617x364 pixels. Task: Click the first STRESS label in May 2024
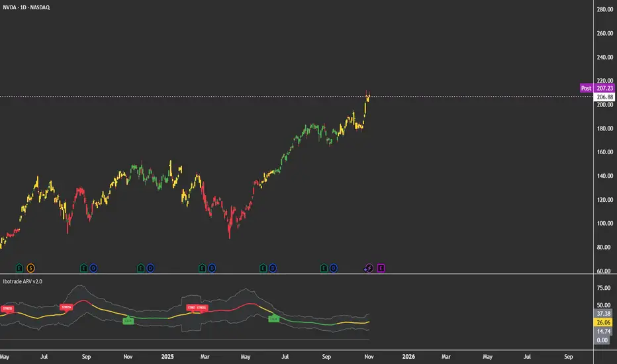pos(7,308)
